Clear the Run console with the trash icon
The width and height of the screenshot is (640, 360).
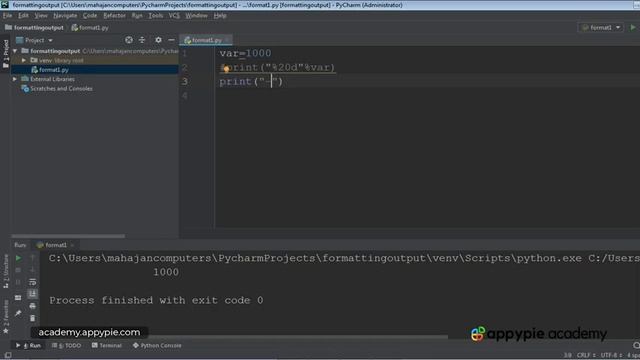[33, 318]
